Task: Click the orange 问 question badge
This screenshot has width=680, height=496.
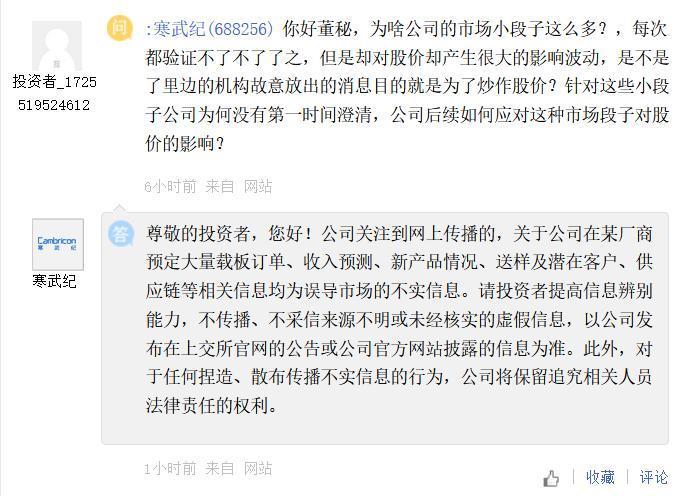Action: tap(120, 27)
